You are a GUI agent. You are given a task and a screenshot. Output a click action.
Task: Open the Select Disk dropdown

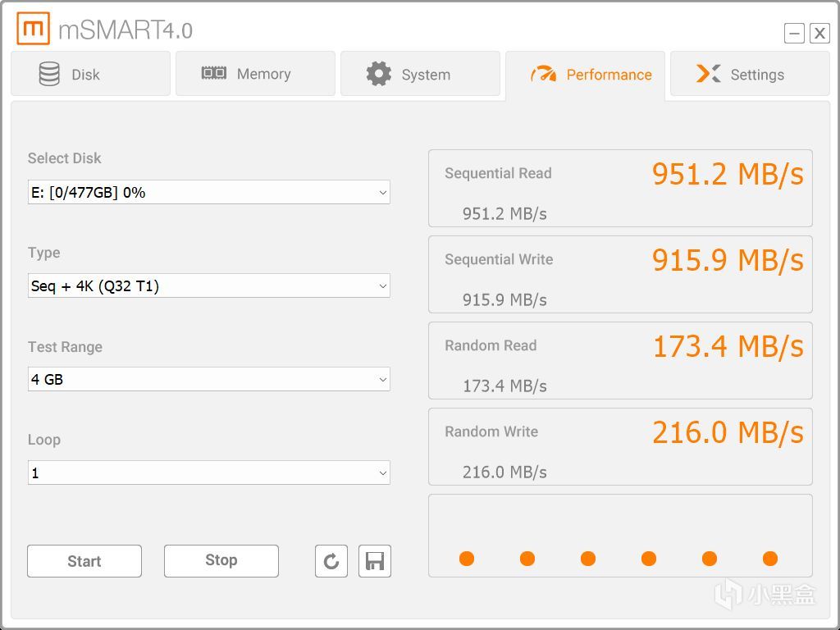coord(209,192)
